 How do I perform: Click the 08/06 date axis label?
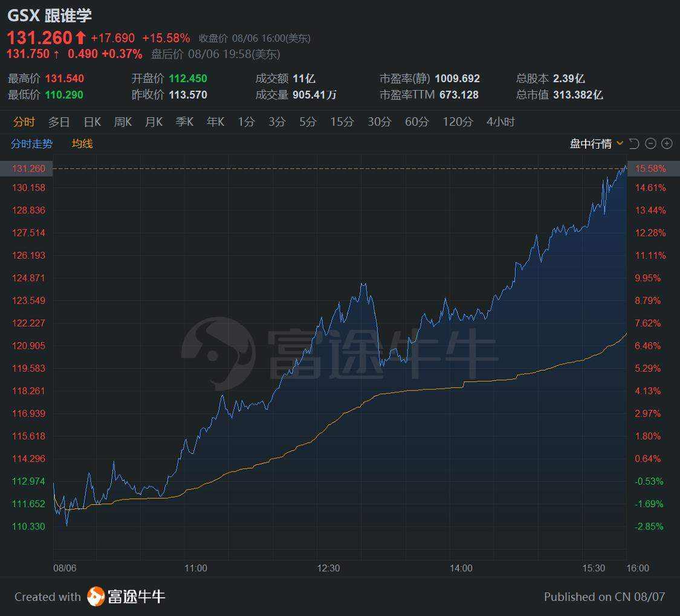pos(65,568)
